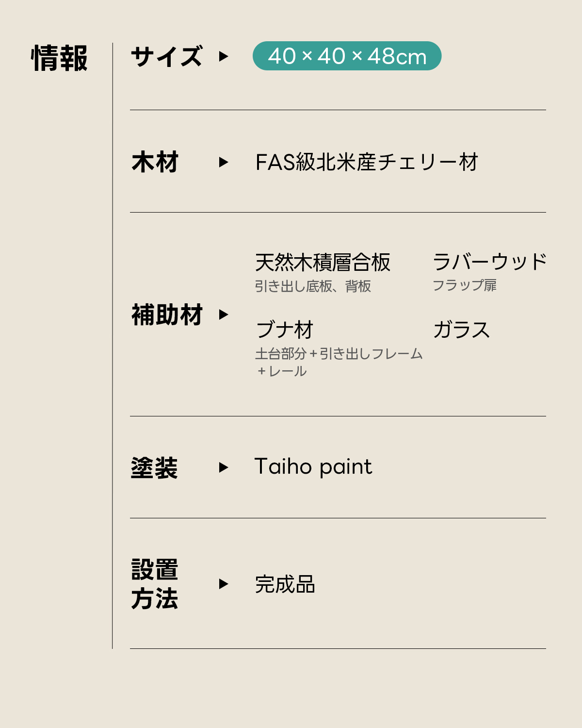Click the サイズ label

pyautogui.click(x=167, y=57)
